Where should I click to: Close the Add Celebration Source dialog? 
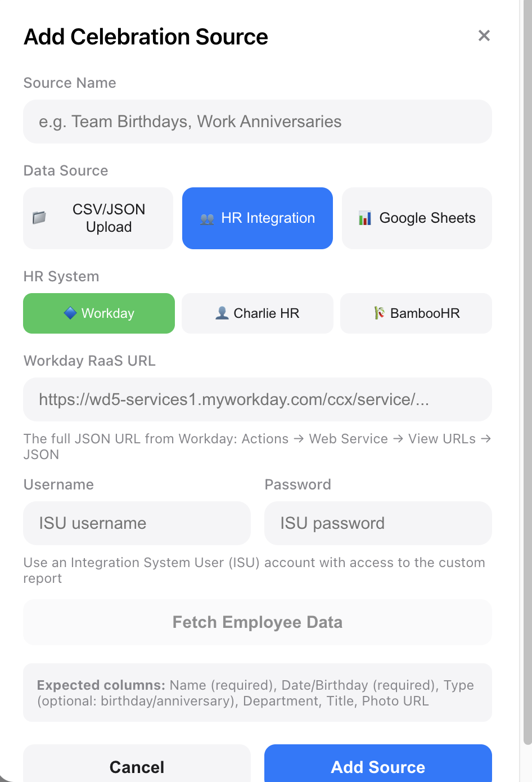click(484, 36)
